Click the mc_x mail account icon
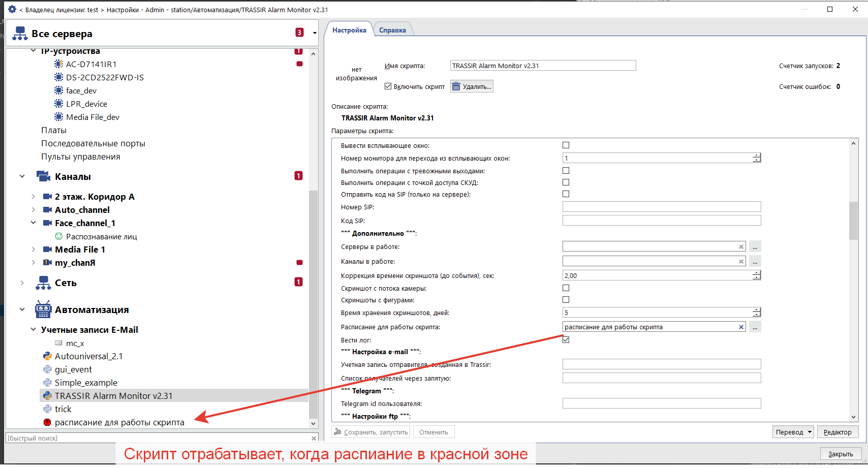The width and height of the screenshot is (868, 468). (x=58, y=343)
